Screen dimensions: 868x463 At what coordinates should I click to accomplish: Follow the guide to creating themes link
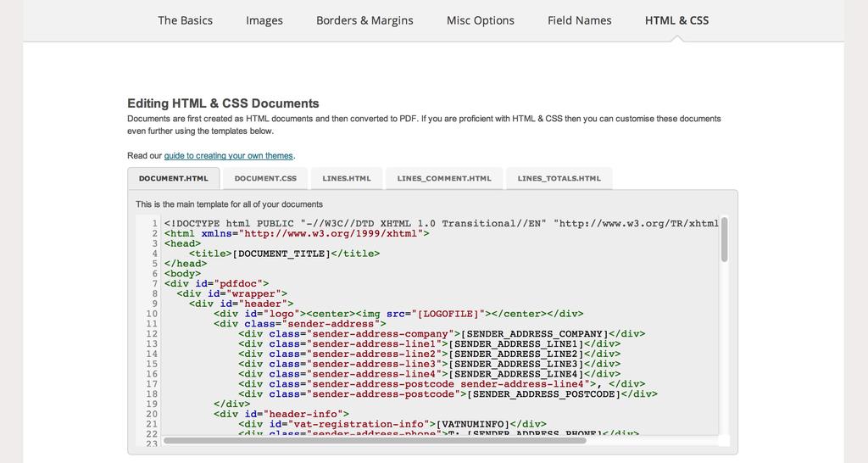(228, 156)
